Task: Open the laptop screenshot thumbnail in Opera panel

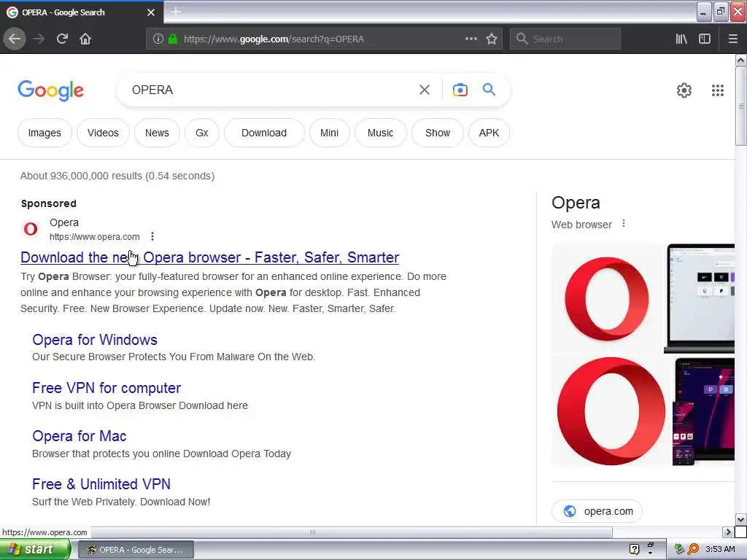Action: point(700,298)
